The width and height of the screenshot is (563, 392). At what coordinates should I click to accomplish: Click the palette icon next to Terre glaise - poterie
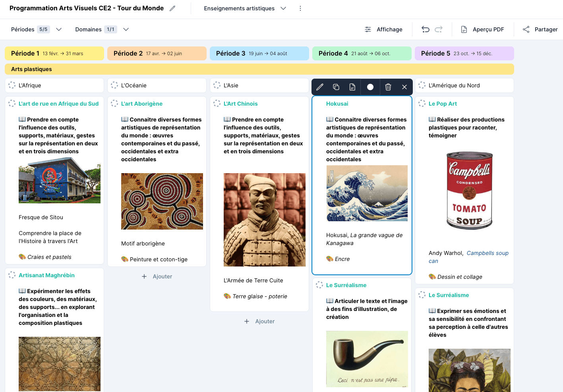227,296
